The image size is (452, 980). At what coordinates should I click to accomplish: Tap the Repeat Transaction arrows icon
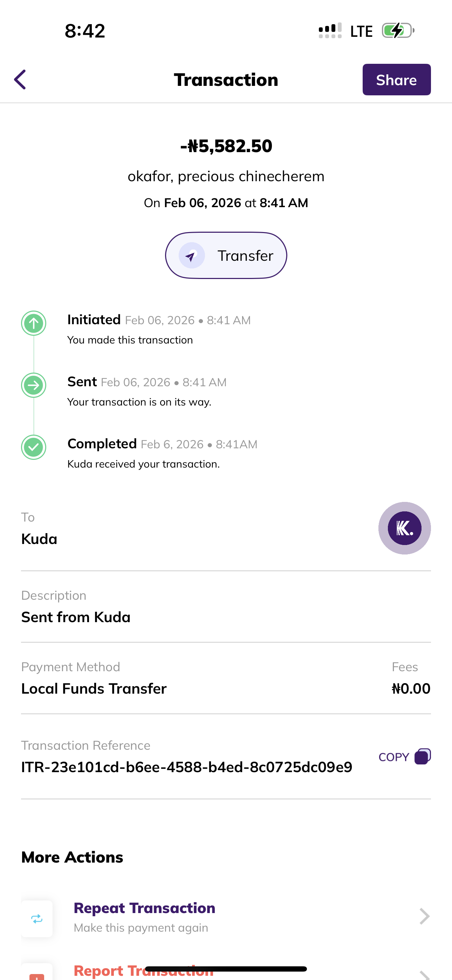pyautogui.click(x=37, y=919)
